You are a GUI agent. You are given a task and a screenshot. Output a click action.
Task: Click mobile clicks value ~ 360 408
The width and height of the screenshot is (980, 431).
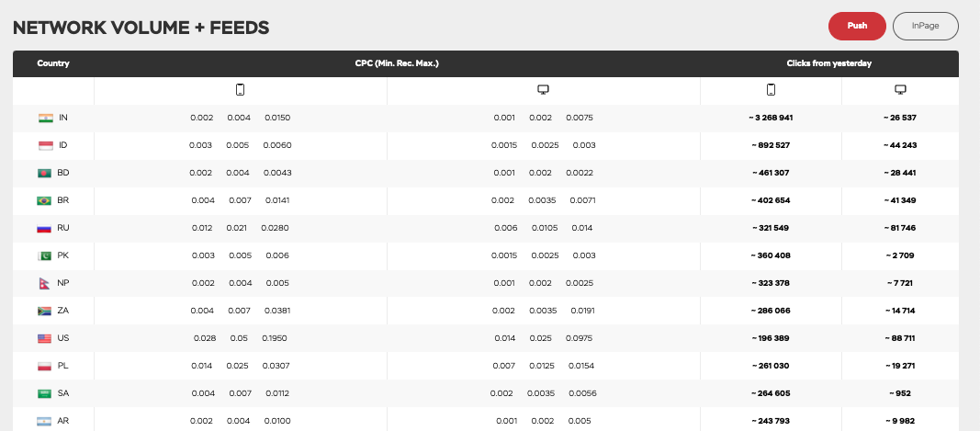771,255
